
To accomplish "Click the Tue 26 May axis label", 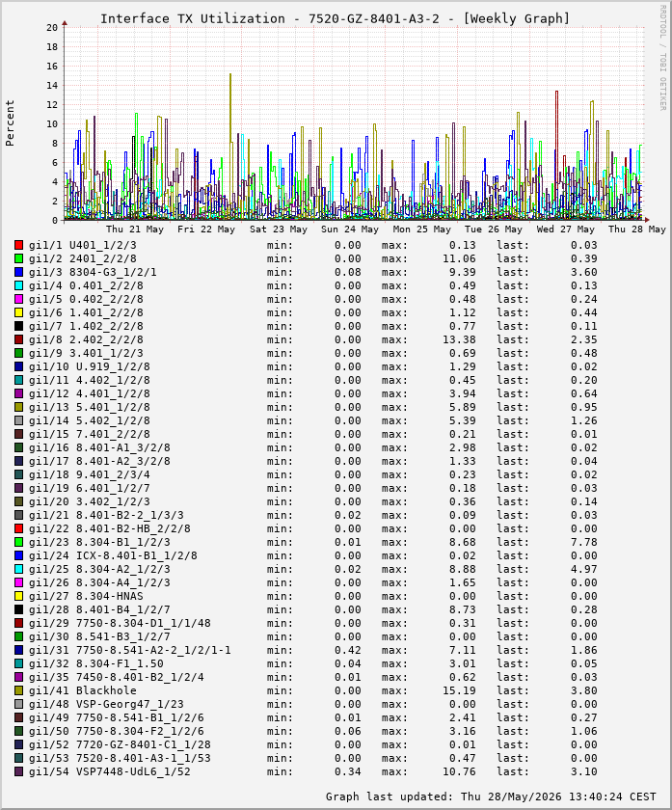I will (x=494, y=229).
